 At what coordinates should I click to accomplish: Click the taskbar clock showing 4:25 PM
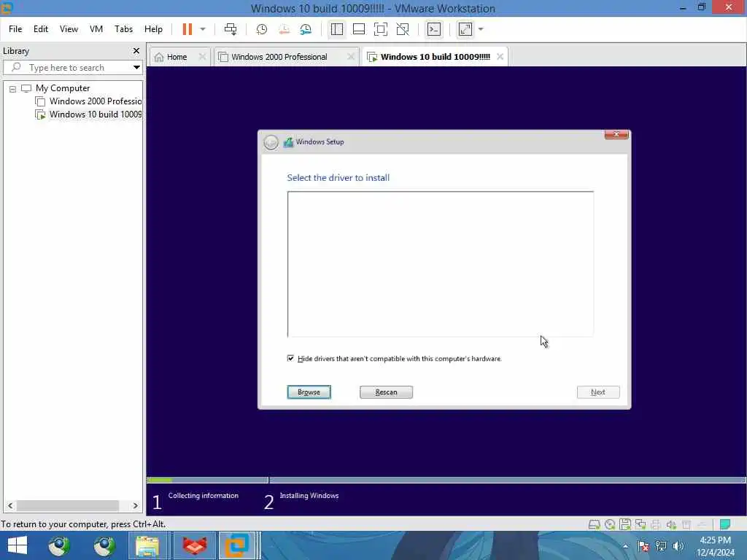click(x=715, y=546)
